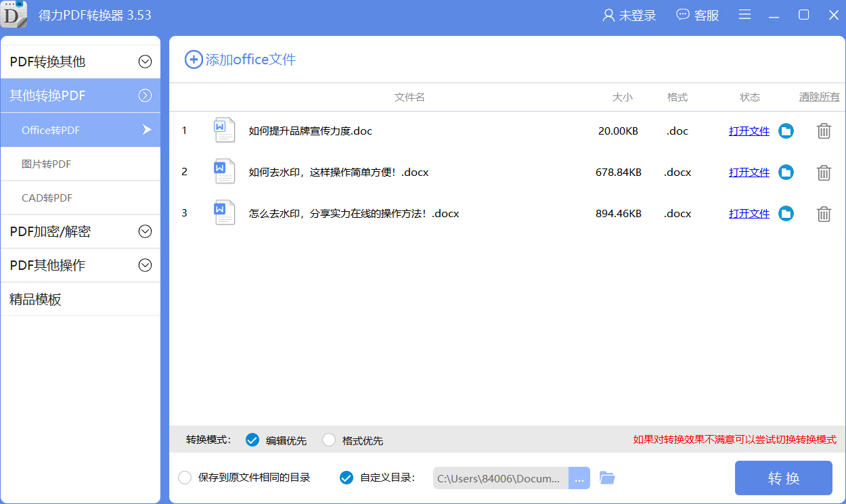Click the size value 894.46KB
The width and height of the screenshot is (846, 504).
(619, 214)
